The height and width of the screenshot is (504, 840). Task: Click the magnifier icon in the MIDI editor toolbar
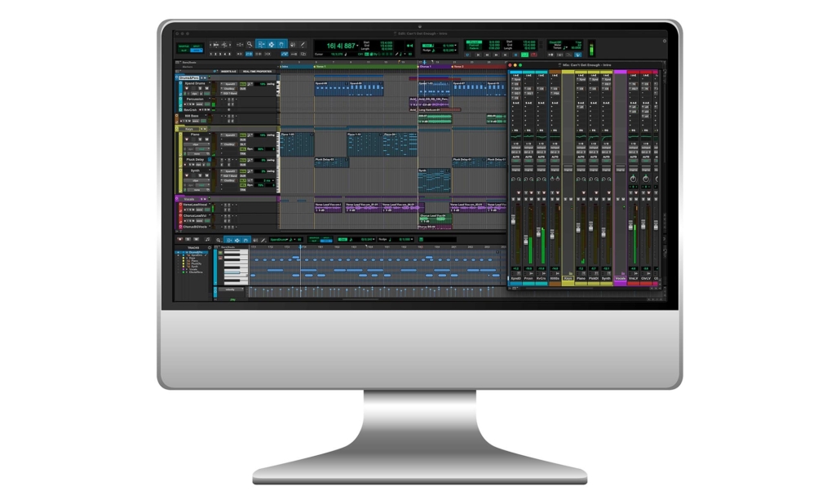pyautogui.click(x=219, y=239)
